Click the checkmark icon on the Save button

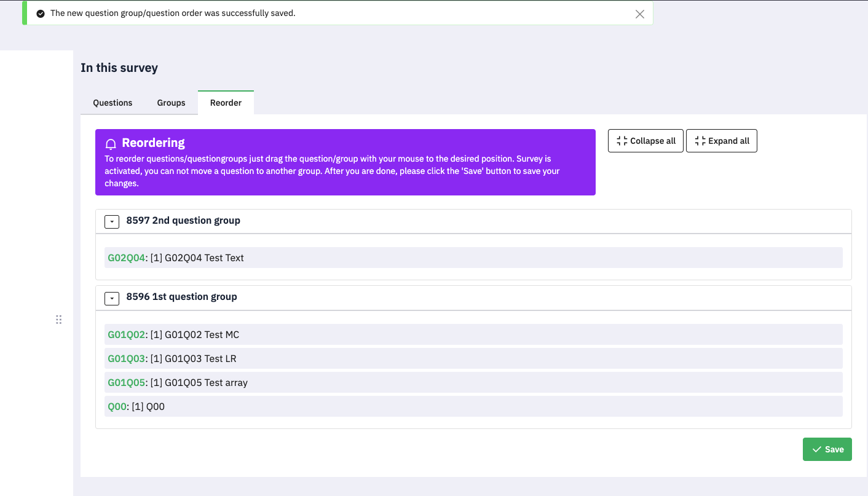(816, 449)
